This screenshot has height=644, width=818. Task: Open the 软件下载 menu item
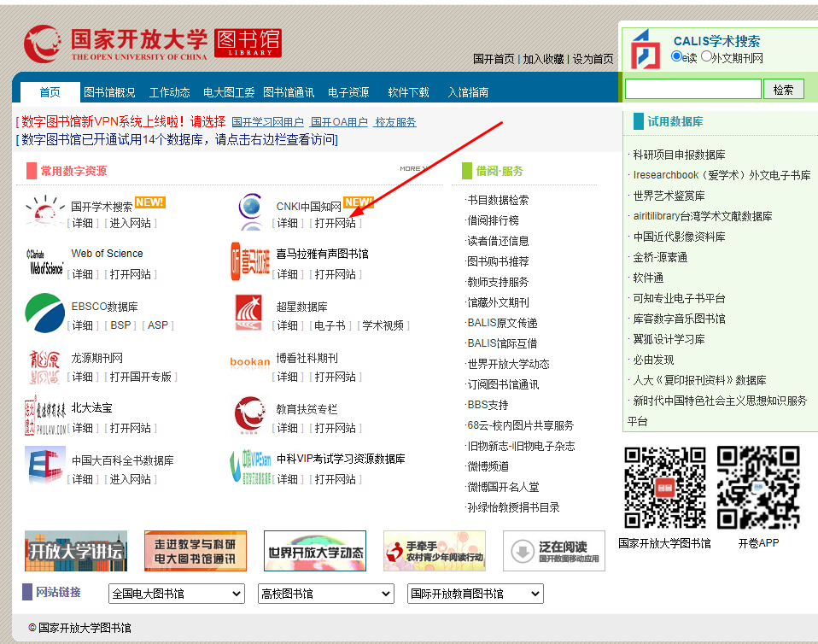click(x=408, y=92)
